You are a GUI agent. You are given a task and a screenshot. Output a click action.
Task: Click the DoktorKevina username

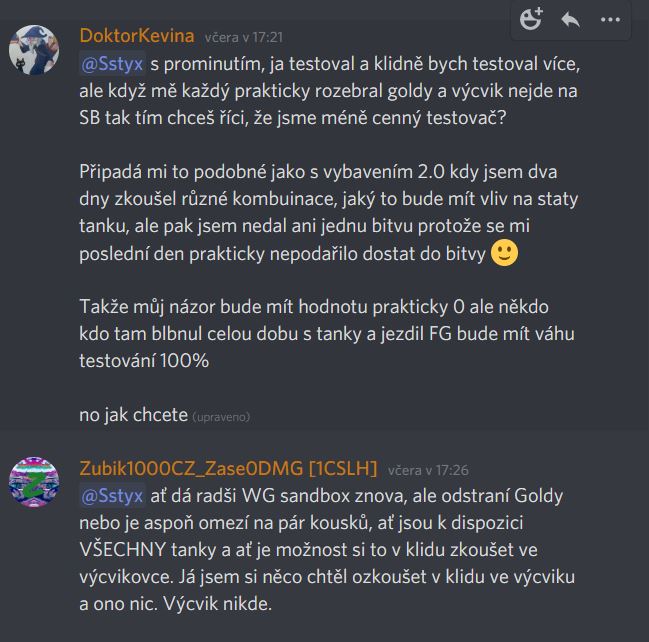[x=137, y=36]
